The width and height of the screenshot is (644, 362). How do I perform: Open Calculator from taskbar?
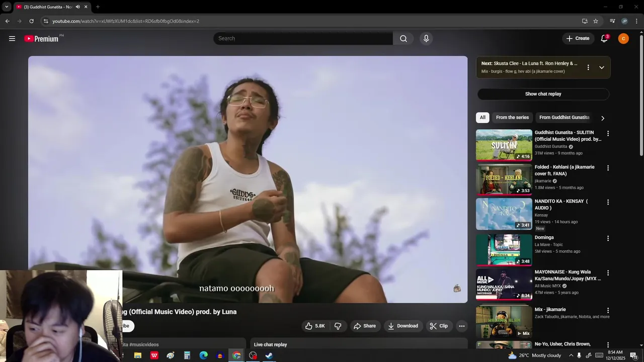[187, 355]
